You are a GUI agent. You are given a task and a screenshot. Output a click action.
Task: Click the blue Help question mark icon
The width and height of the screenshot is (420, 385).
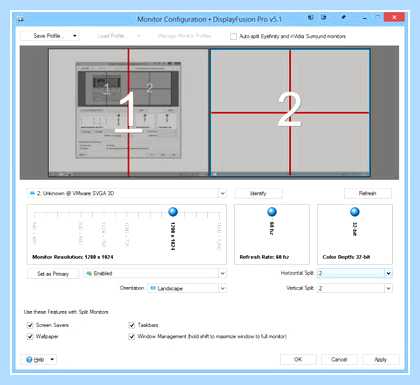(x=29, y=360)
